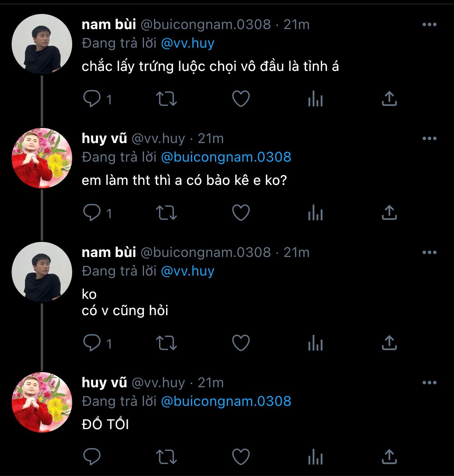Screen dimensions: 454x476
Task: Open @vv.huy mention link in first tweet
Action: 187,43
